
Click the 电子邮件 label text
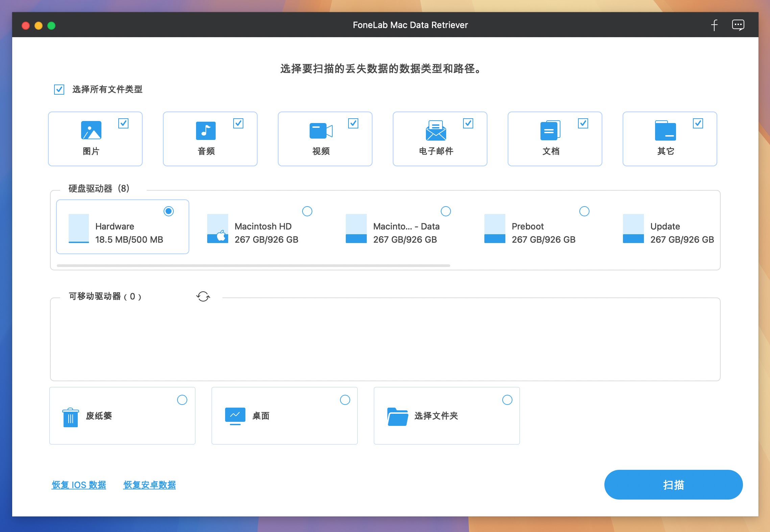coord(436,151)
